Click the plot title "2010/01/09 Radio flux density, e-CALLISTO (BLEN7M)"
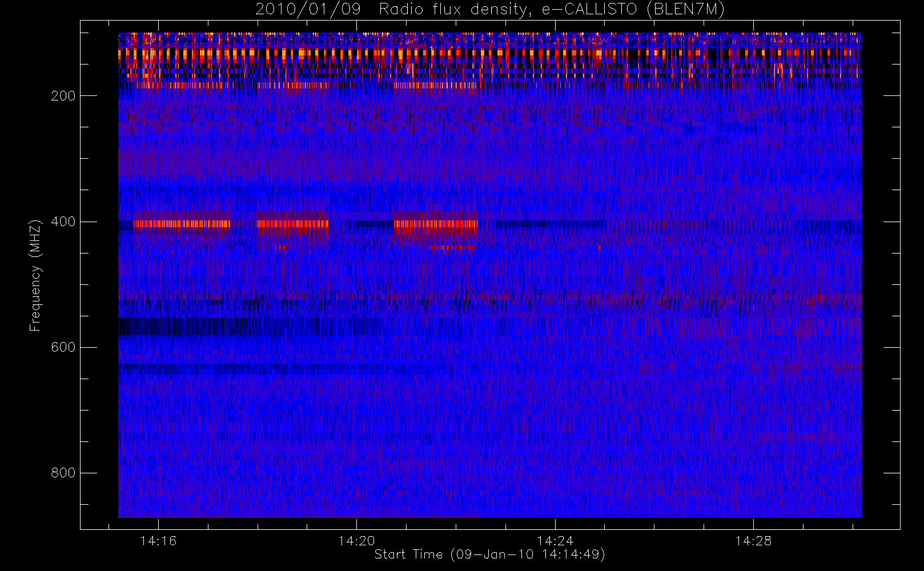924x571 pixels. [x=490, y=9]
